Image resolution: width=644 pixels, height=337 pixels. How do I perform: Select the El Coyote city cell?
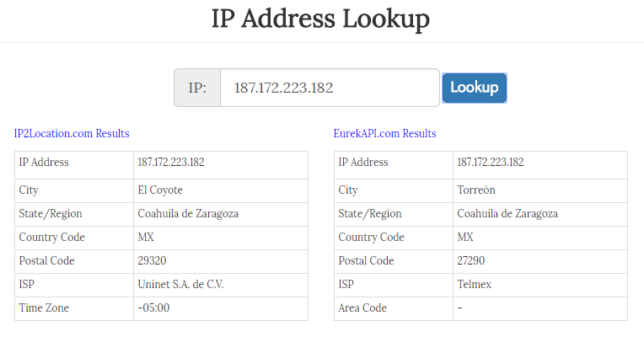coord(221,190)
